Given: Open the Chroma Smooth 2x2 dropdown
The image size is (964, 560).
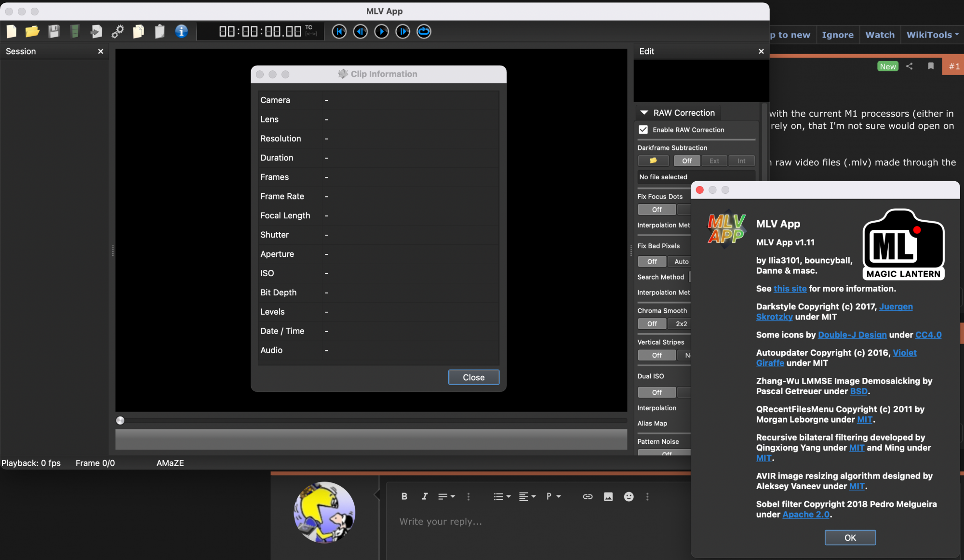Looking at the screenshot, I should pos(682,323).
